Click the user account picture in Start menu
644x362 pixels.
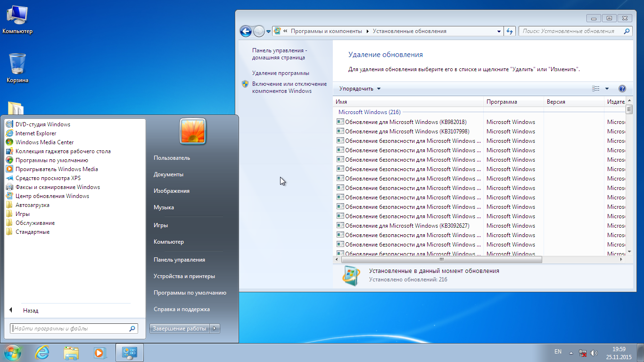tap(192, 131)
